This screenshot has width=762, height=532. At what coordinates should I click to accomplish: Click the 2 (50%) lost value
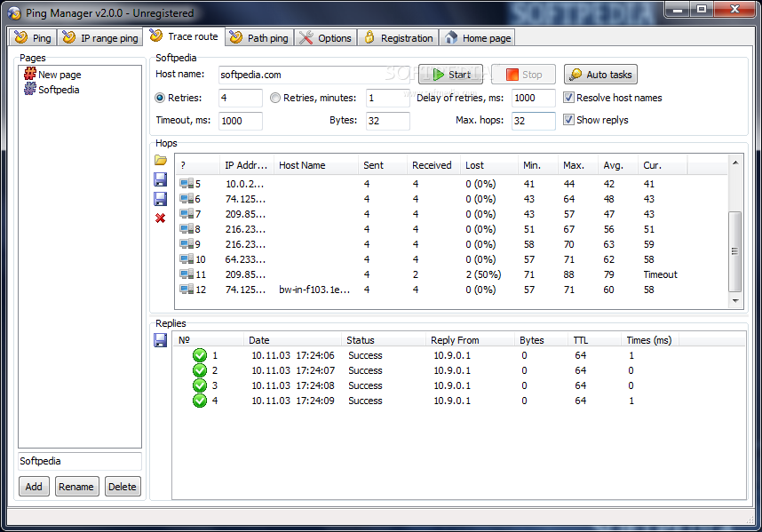(483, 274)
